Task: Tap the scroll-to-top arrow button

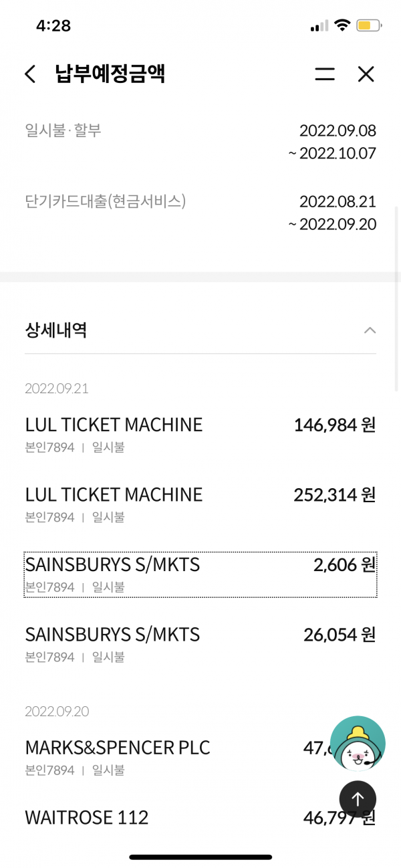Action: tap(358, 798)
